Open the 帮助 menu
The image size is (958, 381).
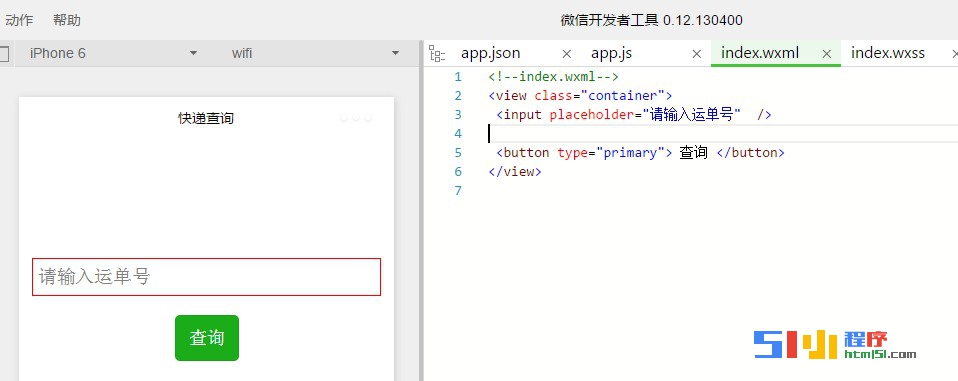click(67, 20)
